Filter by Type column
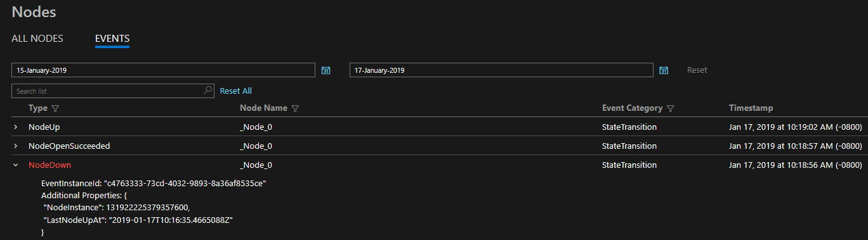 pyautogui.click(x=55, y=108)
